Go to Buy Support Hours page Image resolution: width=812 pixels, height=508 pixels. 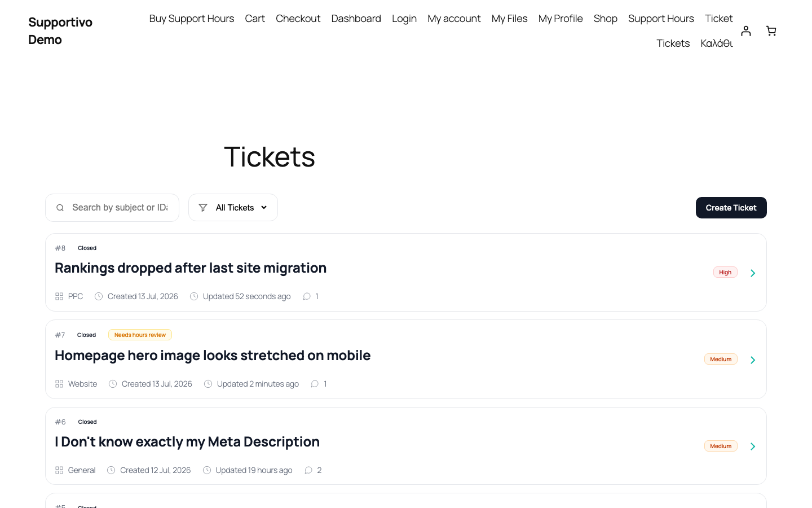coord(192,19)
